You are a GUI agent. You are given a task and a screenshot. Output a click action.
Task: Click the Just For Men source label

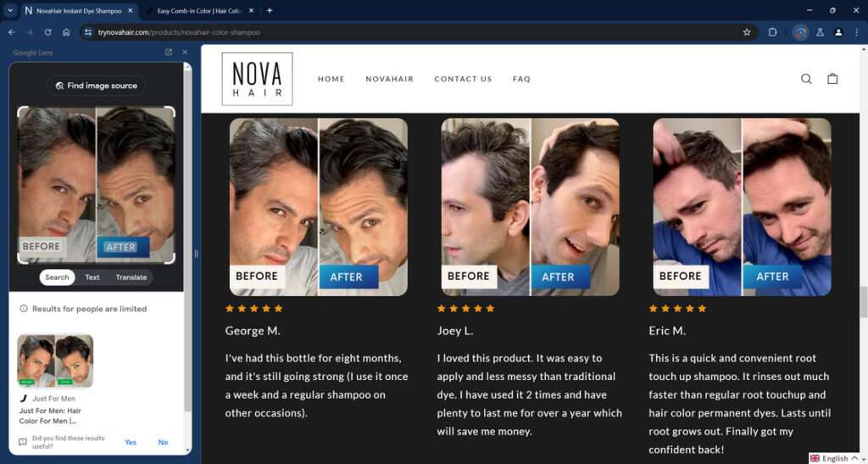tap(53, 399)
